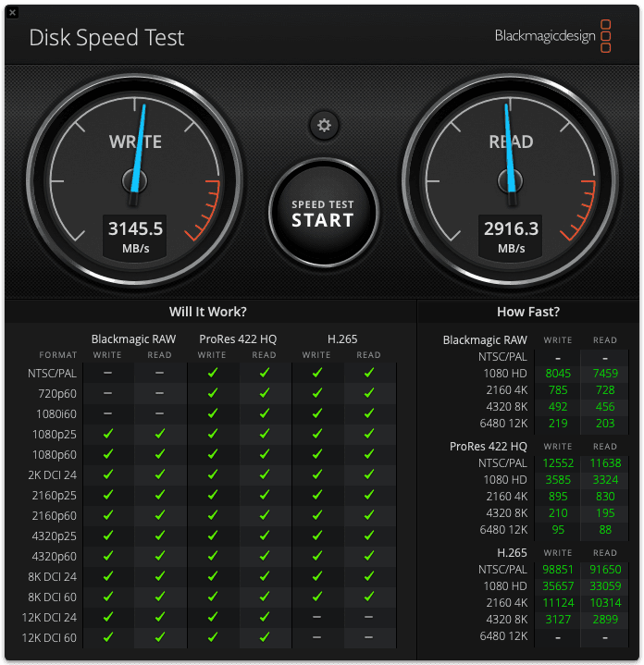Click ProRes NTSC/PAL write value 12552

(x=558, y=463)
